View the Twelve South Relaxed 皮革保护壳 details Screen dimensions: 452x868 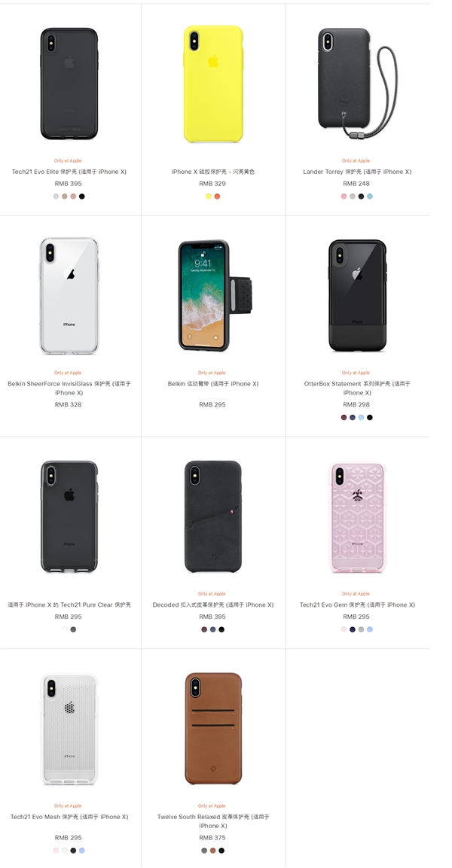pos(212,821)
